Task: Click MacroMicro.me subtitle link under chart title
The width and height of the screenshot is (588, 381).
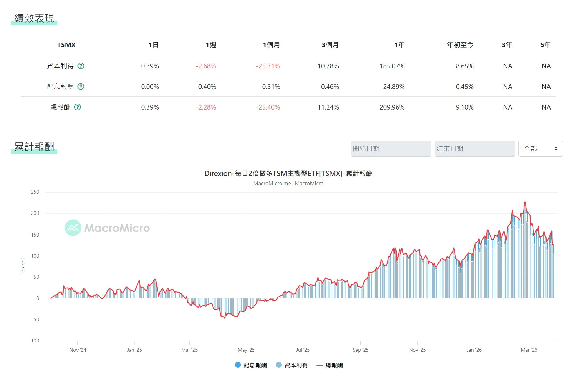Action: pyautogui.click(x=272, y=183)
